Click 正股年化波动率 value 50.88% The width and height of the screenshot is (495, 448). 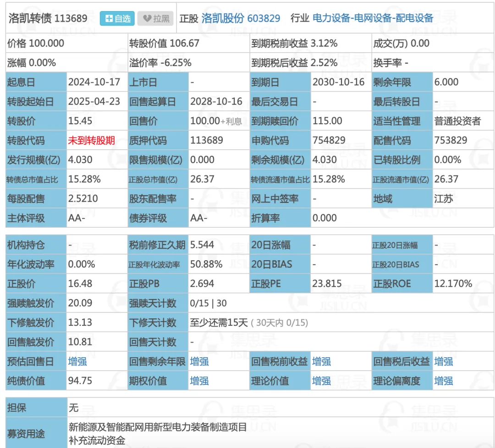tap(206, 264)
